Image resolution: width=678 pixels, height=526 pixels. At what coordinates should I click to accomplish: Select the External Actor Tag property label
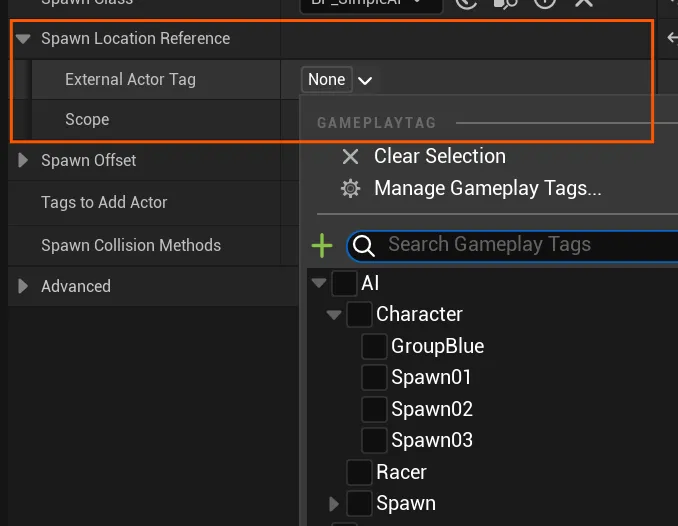(x=130, y=80)
